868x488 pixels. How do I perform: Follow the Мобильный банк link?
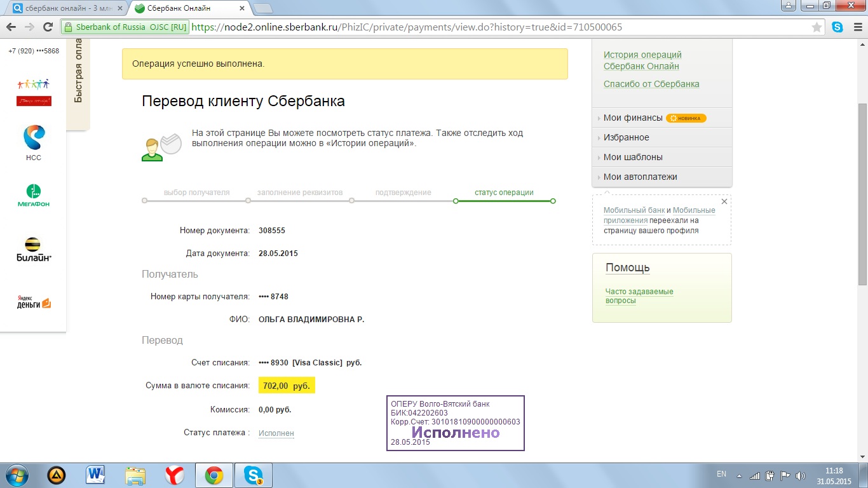(634, 210)
